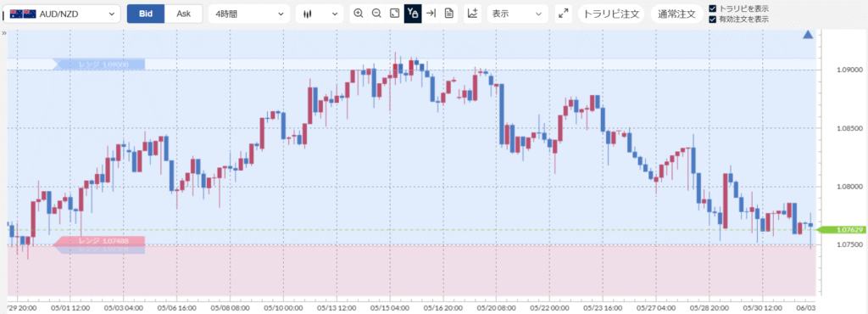Click the 05/03 04:00 time axis label

[x=124, y=308]
